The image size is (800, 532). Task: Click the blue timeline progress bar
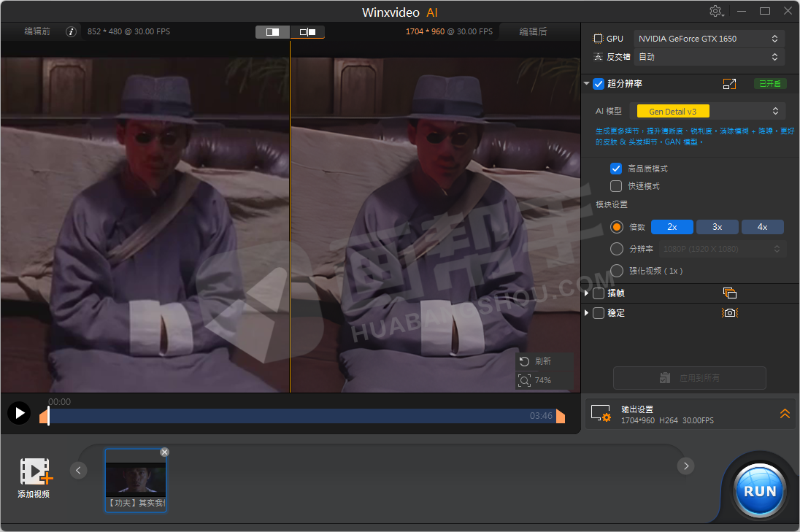pos(302,416)
